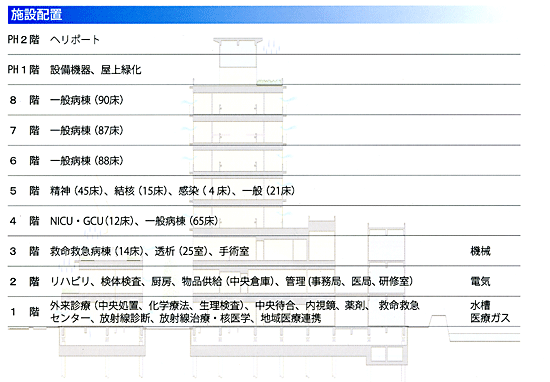Screen dimensions: 550x382
Task: Click 一般病棟 (65床) on 4階
Action: [181, 221]
